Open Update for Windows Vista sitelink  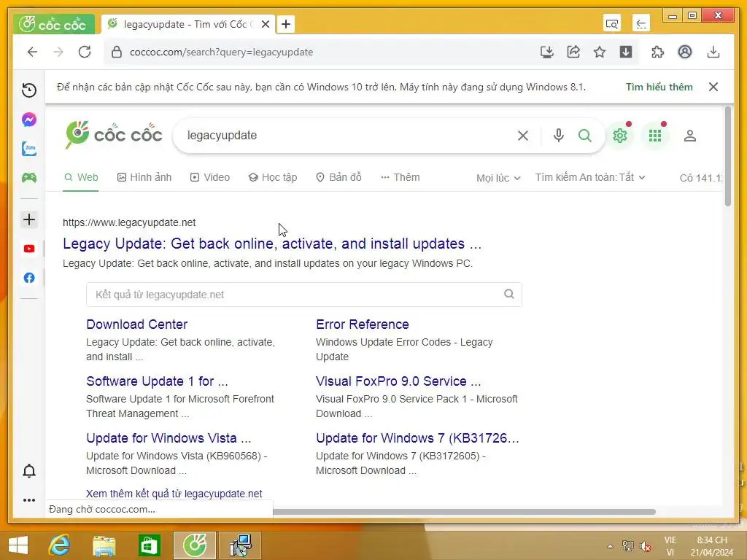[169, 437]
